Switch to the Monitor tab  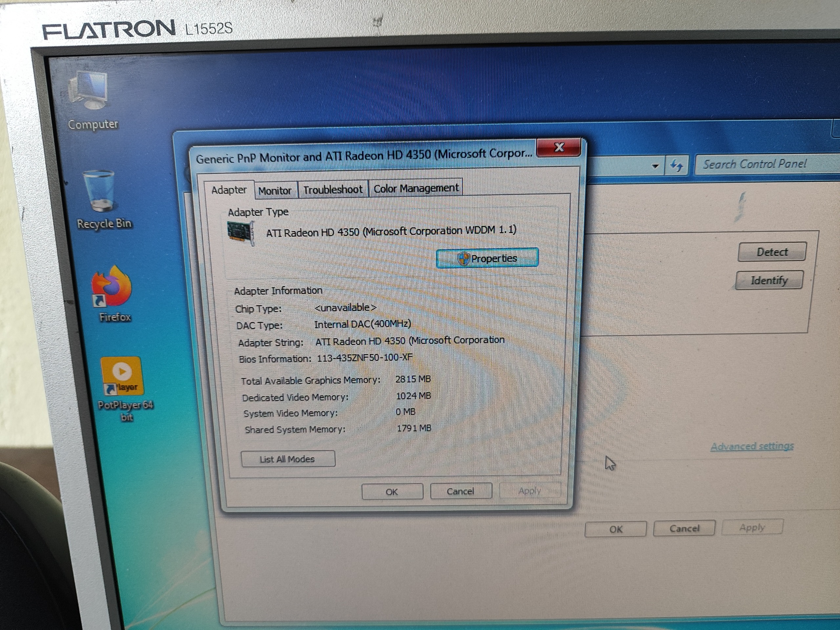pyautogui.click(x=275, y=190)
